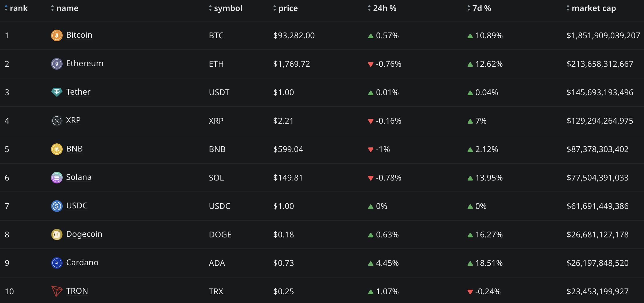Screen dimensions: 644x303
Task: Click the TRON coin logo icon
Action: tap(57, 291)
